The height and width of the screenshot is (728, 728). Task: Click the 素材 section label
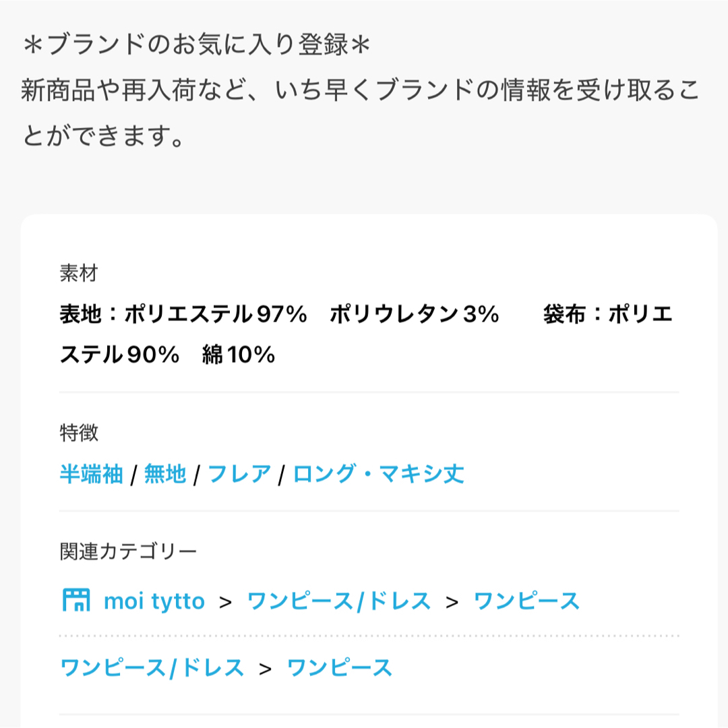[79, 273]
